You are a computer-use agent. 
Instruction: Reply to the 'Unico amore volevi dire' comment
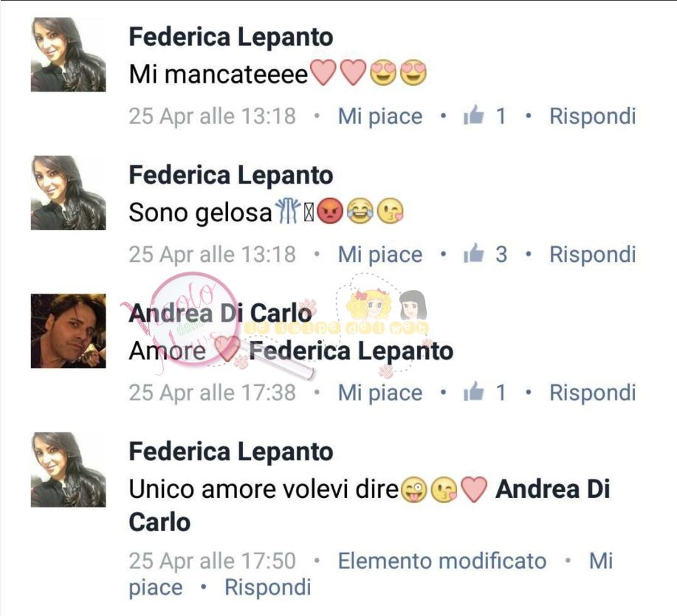tap(268, 587)
